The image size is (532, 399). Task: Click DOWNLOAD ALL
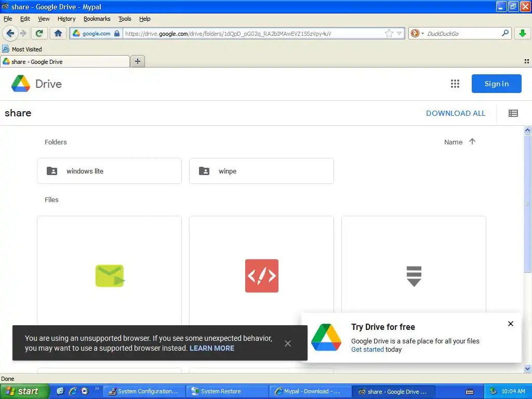456,113
